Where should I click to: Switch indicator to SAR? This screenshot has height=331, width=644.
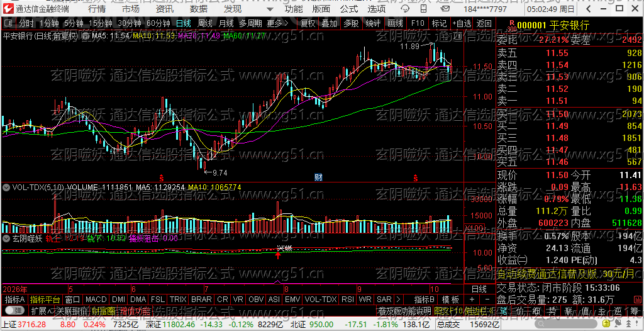coord(384,300)
